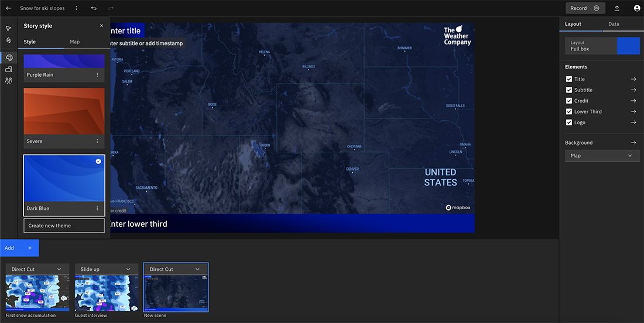
Task: Click the Add scene button
Action: (x=19, y=248)
